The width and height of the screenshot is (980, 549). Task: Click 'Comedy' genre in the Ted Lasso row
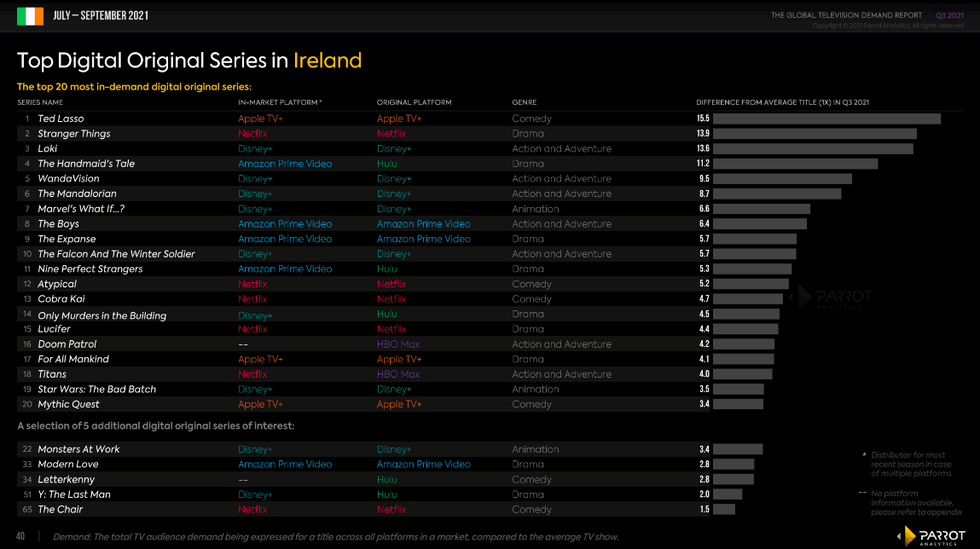coord(532,118)
